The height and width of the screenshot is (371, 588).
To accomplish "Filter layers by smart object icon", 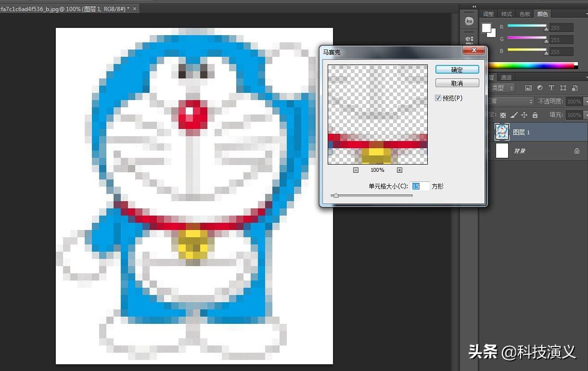I will [x=575, y=88].
